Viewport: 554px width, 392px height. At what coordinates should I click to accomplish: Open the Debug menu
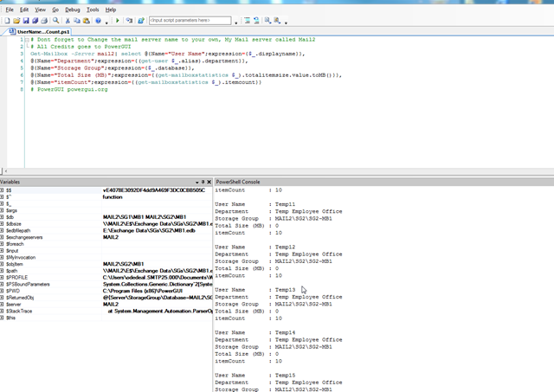tap(73, 10)
